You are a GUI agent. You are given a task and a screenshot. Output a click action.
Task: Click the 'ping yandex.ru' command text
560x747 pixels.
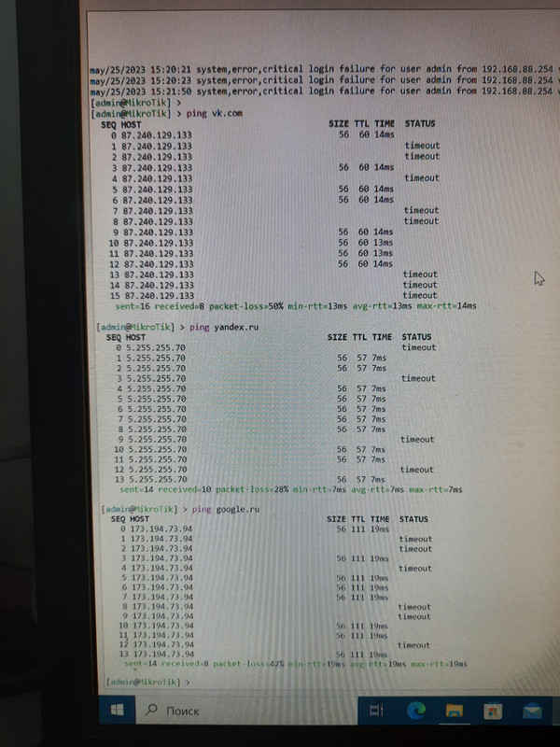point(224,328)
